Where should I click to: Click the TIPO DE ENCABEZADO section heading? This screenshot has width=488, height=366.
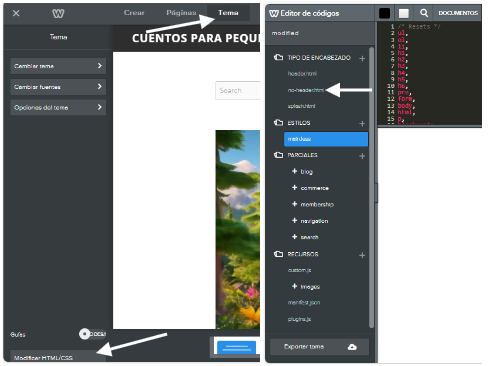click(x=319, y=58)
